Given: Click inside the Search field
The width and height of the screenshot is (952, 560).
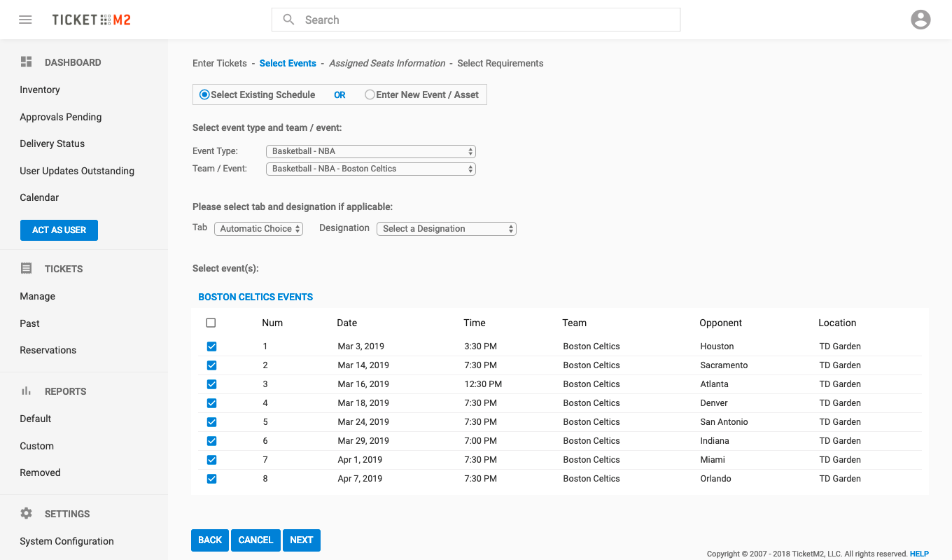Looking at the screenshot, I should point(483,20).
